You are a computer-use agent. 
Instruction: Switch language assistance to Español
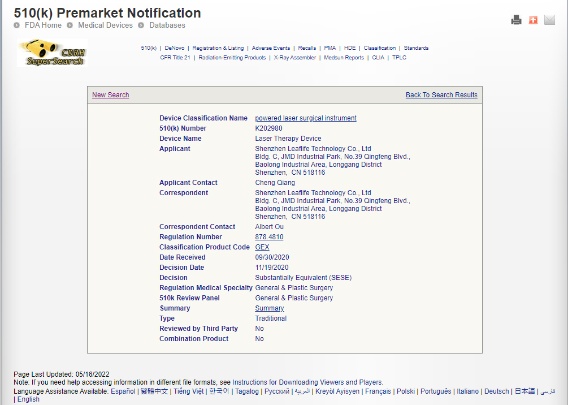123,392
